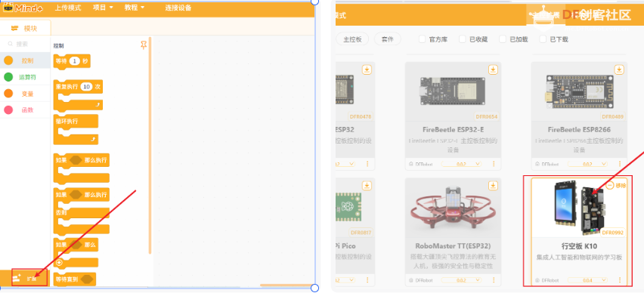Remove the 行空板 K10 via 移除
Image resolution: width=644 pixels, height=293 pixels.
[616, 186]
